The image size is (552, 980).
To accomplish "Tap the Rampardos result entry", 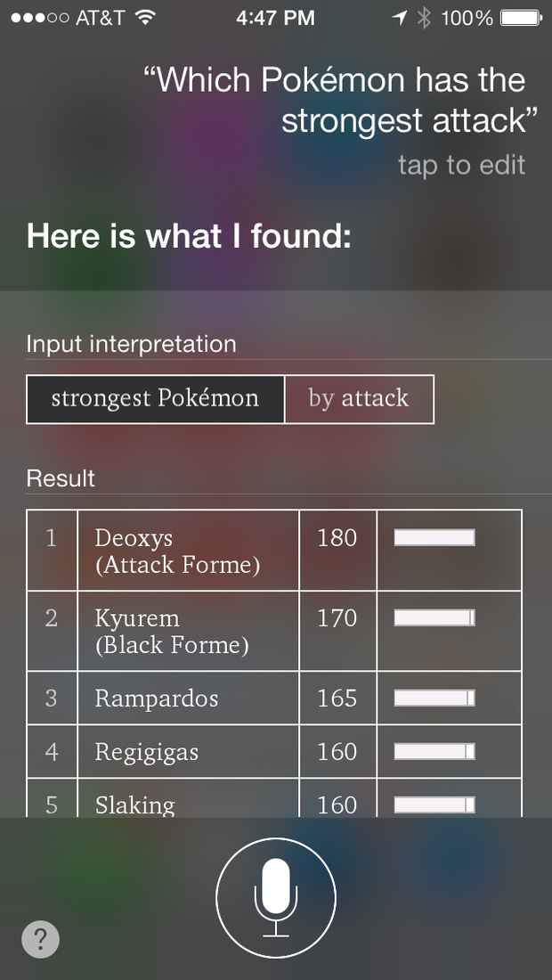I will (157, 698).
